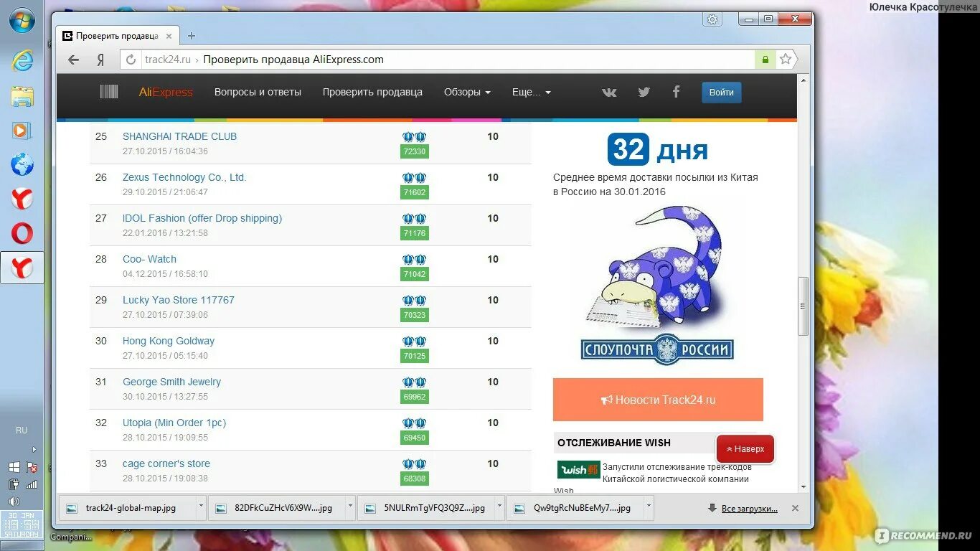The width and height of the screenshot is (980, 551).
Task: Open the media player taskbar icon
Action: coord(22,131)
